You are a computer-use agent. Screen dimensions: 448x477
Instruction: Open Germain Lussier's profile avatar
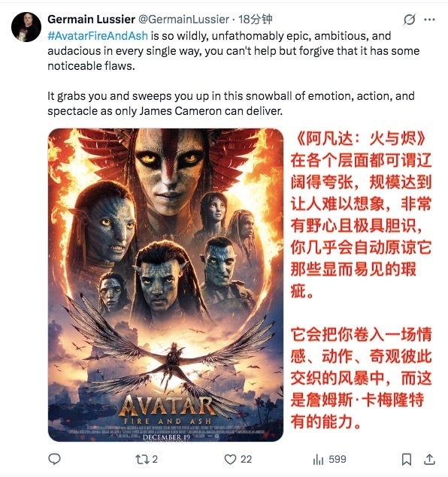click(x=26, y=27)
